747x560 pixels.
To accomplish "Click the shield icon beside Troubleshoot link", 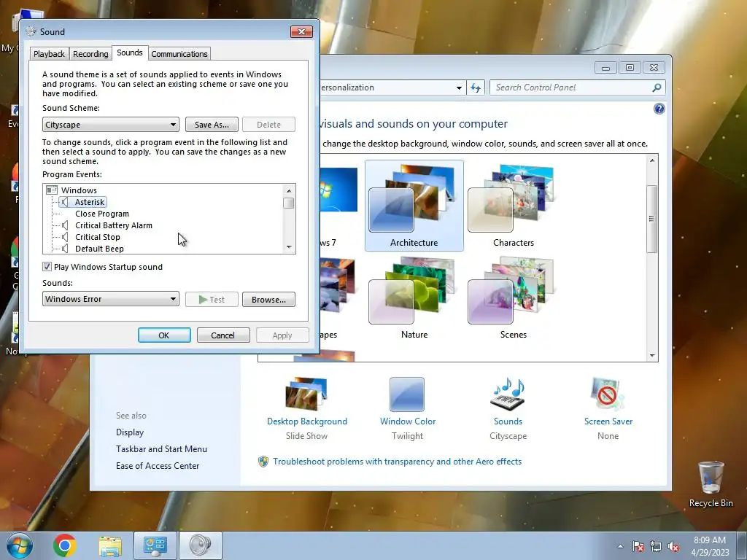I will tap(263, 462).
